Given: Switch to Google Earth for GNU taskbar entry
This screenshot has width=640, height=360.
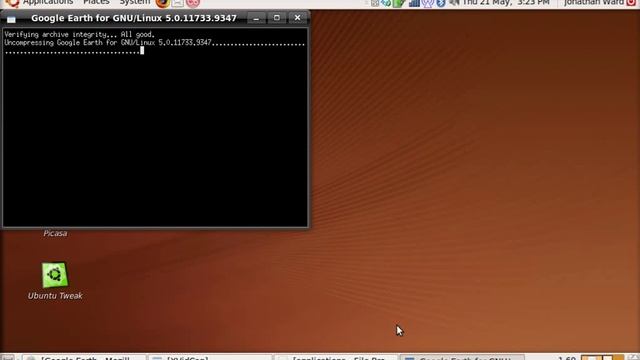Looking at the screenshot, I should point(461,358).
